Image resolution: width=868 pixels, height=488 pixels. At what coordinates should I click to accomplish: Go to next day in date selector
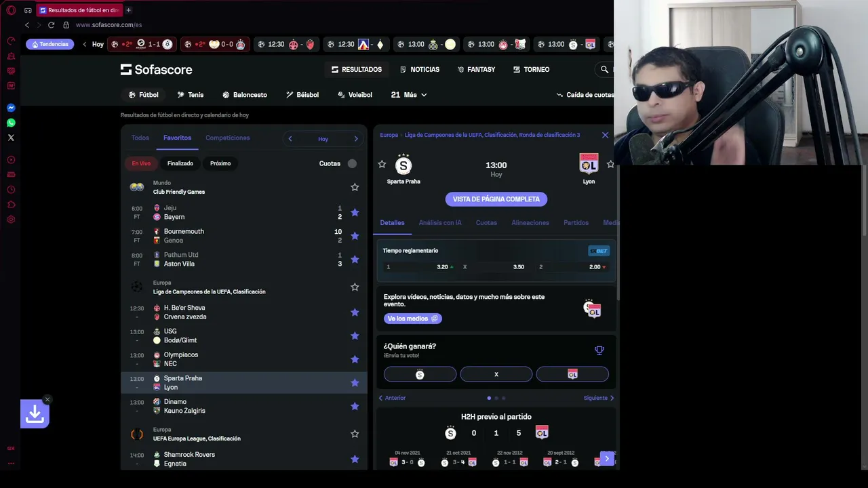(356, 139)
